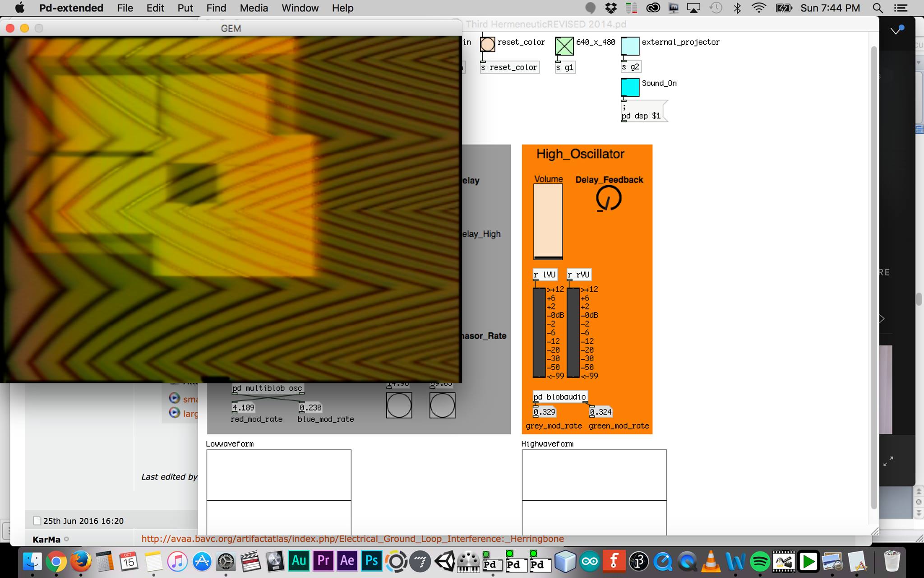Open VLC media player from dock
The height and width of the screenshot is (578, 924).
[711, 561]
